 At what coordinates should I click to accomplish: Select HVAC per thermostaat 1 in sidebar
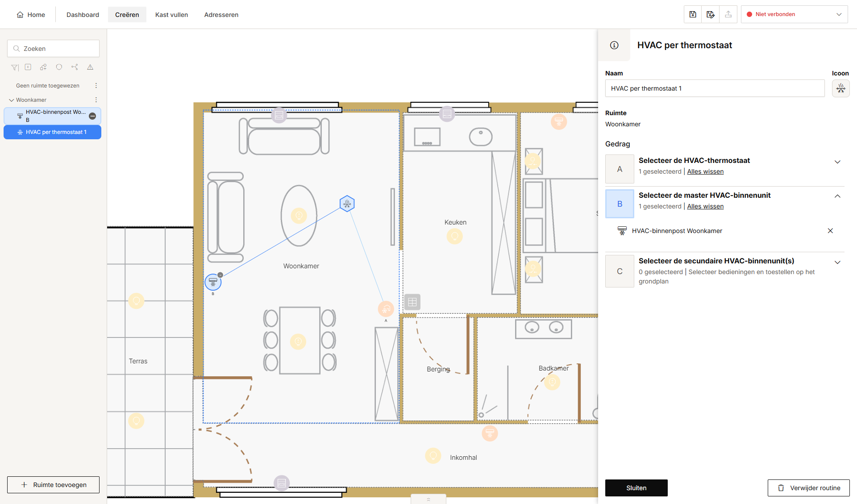point(52,132)
